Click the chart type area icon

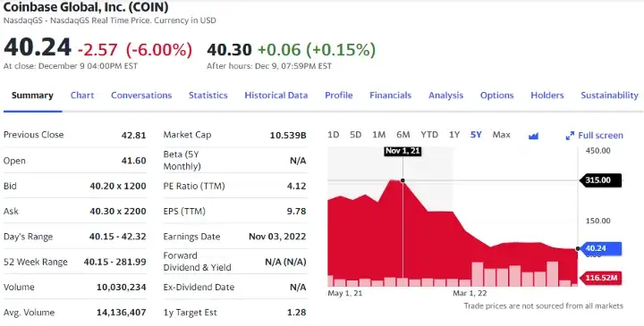point(533,136)
